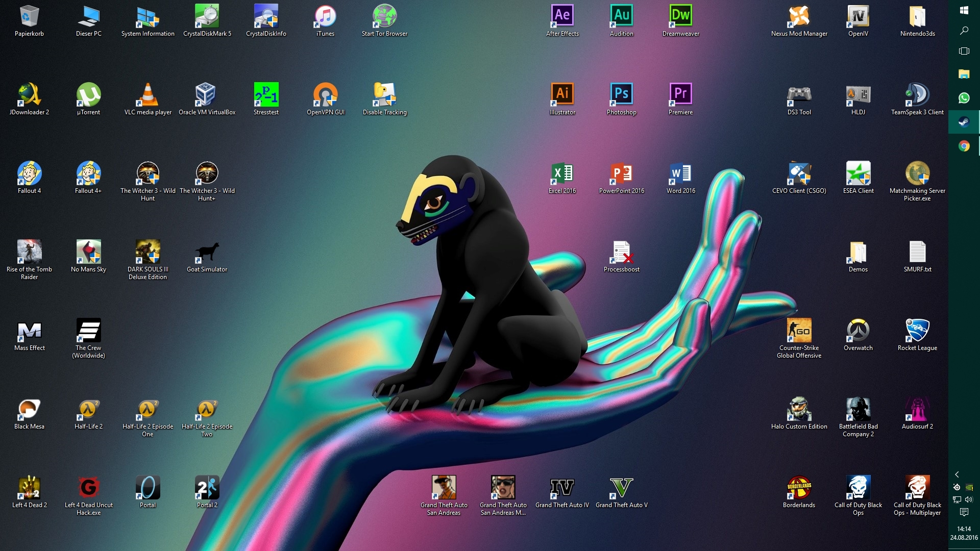Click the Windows Start button
This screenshot has width=980, height=551.
(x=964, y=10)
